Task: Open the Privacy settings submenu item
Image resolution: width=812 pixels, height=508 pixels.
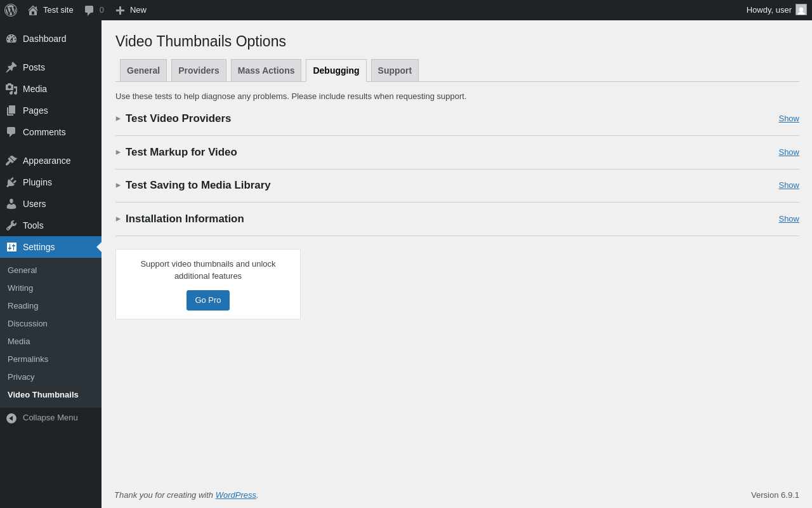Action: (51, 377)
